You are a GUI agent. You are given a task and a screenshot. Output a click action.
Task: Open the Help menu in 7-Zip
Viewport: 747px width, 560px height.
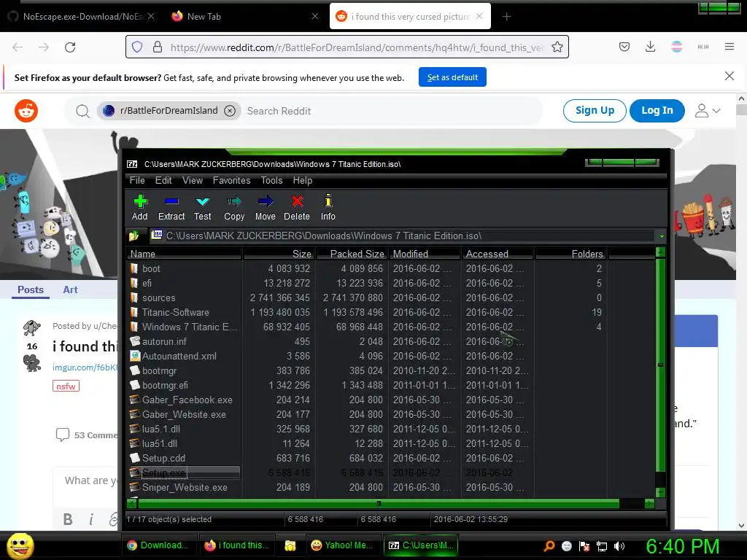pyautogui.click(x=303, y=181)
